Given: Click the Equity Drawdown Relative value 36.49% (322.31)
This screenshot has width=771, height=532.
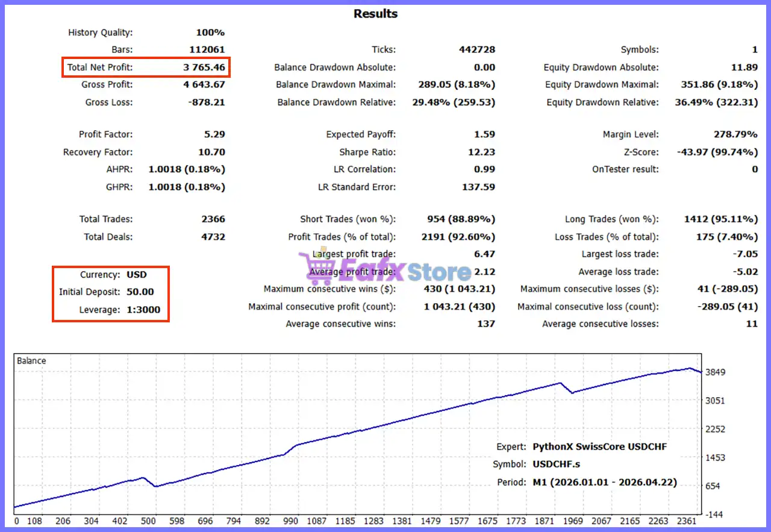Looking at the screenshot, I should click(717, 102).
